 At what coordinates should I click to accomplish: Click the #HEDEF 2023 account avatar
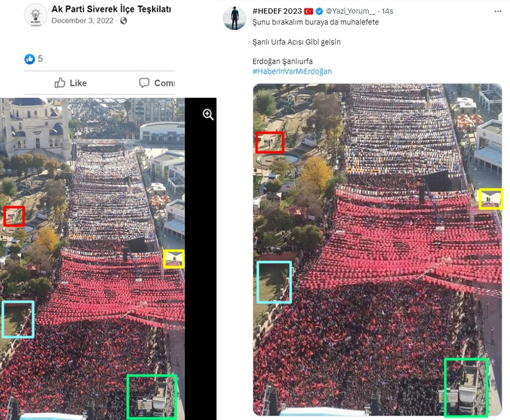pos(235,18)
